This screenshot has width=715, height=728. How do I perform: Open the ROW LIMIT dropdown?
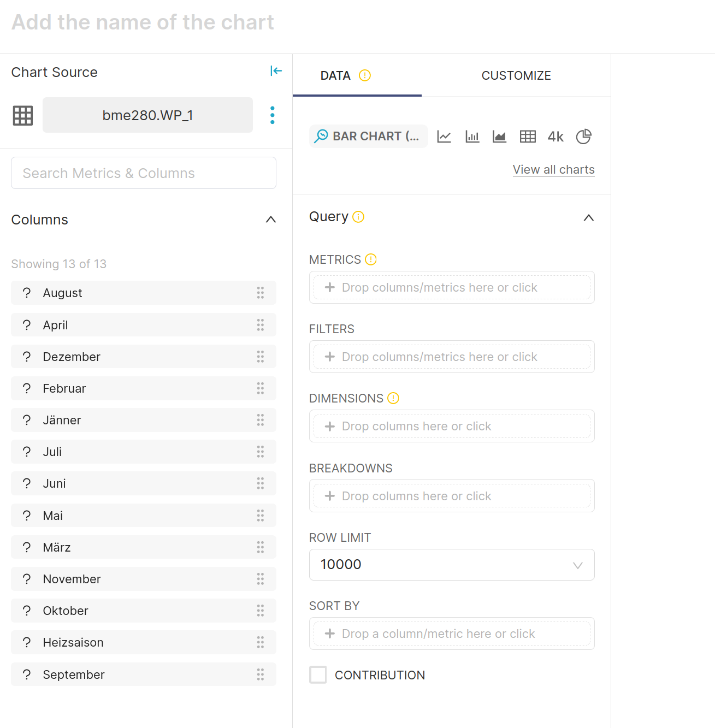pyautogui.click(x=452, y=565)
